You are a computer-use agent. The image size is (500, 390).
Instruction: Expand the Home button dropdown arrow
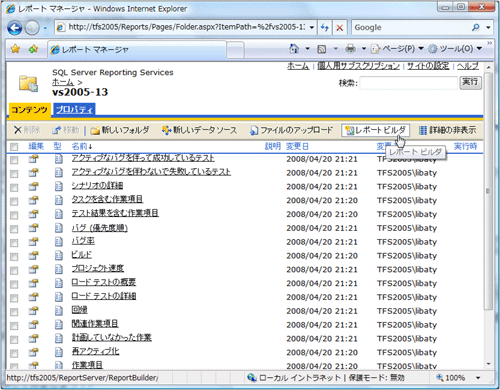pyautogui.click(x=307, y=49)
